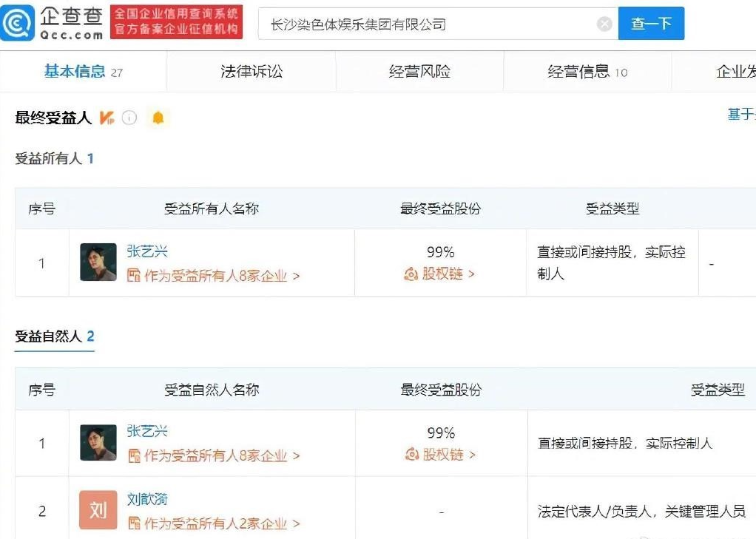Open the 刘歆漪 name link
This screenshot has height=539, width=756.
coord(147,499)
